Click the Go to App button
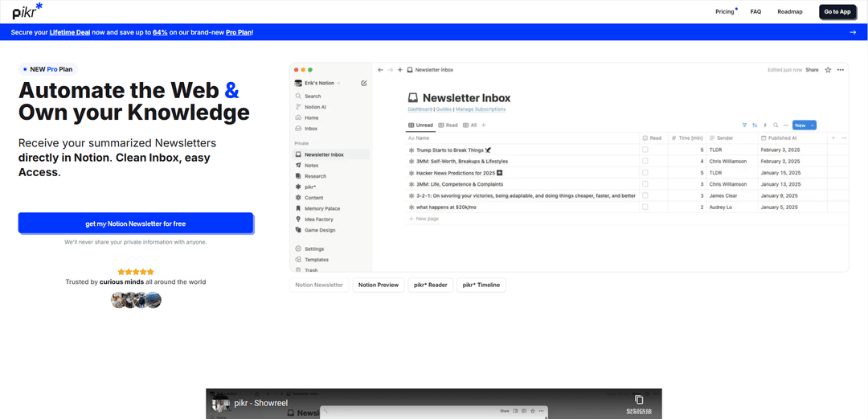The image size is (868, 419). point(837,11)
